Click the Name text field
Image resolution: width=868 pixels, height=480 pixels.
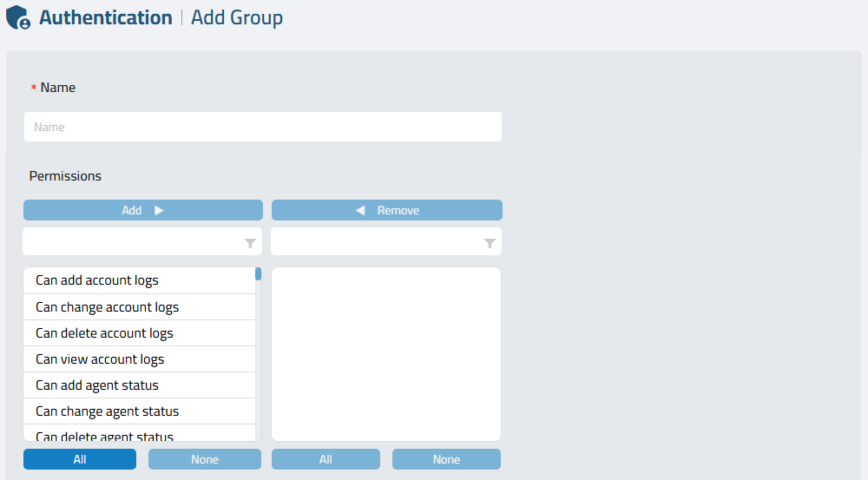coord(263,127)
